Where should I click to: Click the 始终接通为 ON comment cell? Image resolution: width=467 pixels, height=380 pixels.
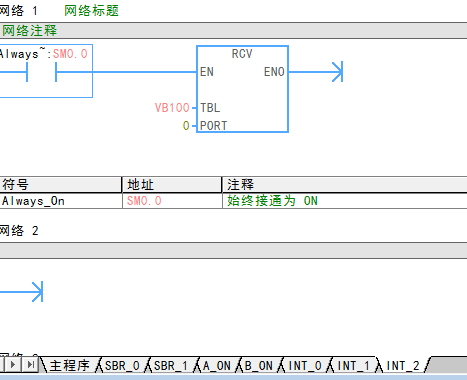click(345, 201)
